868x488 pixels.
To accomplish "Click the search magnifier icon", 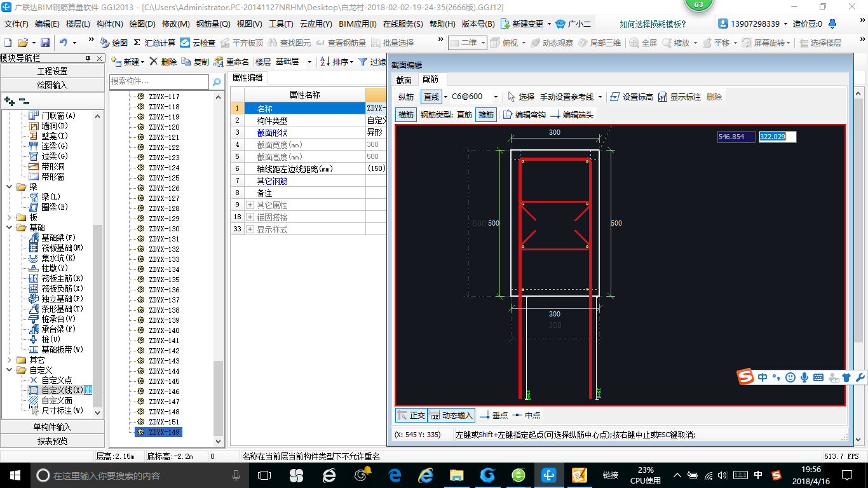I will click(217, 81).
